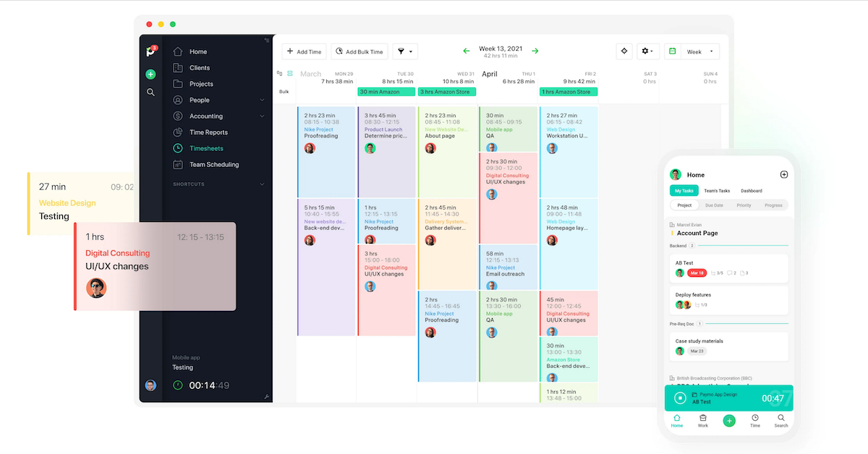Open the Week view dropdown

click(696, 51)
